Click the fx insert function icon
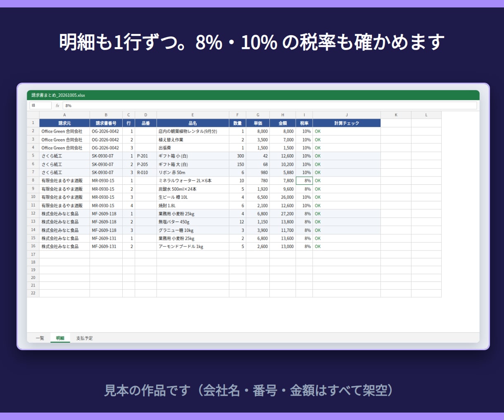The width and height of the screenshot is (504, 420). [x=57, y=106]
